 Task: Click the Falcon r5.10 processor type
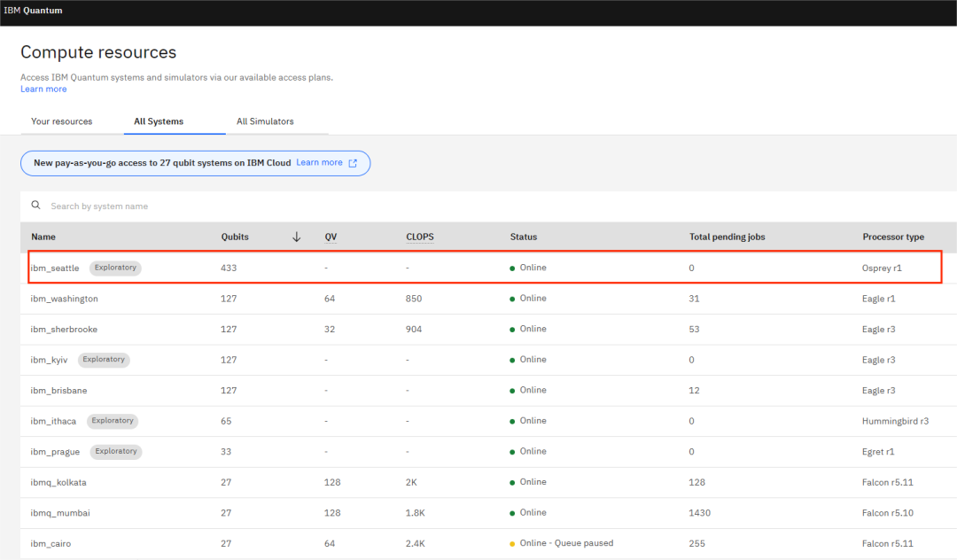point(888,513)
